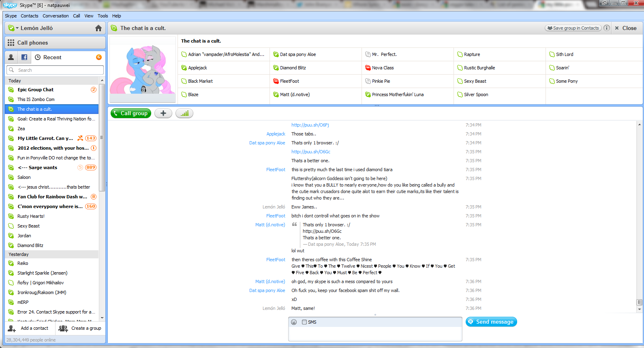Click participant FleetFoot status icon
The width and height of the screenshot is (644, 348).
click(276, 81)
